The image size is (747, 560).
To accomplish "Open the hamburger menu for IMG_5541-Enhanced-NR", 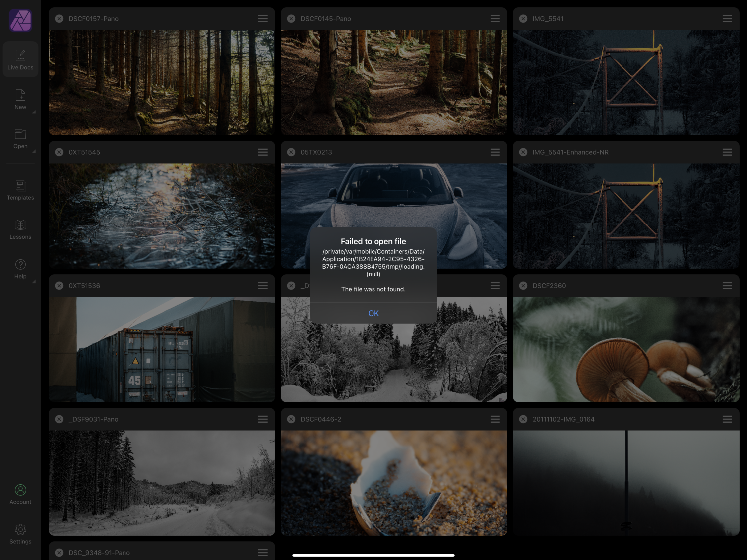I will click(x=727, y=152).
